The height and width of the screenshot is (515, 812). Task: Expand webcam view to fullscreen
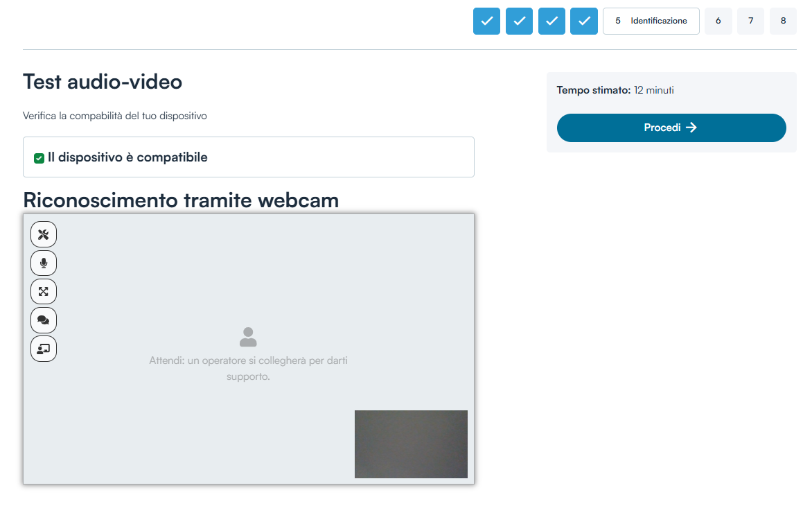[x=44, y=292]
